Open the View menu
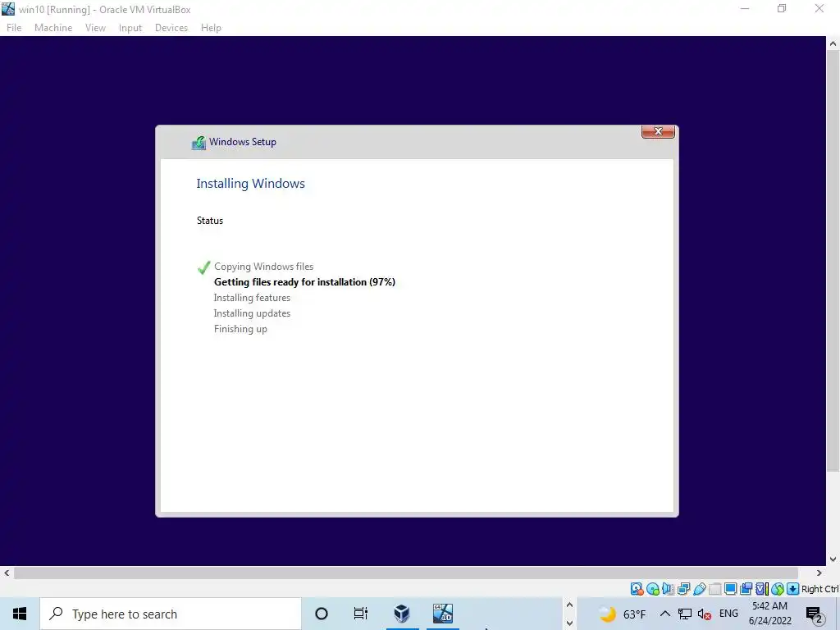This screenshot has width=840, height=630. [95, 28]
